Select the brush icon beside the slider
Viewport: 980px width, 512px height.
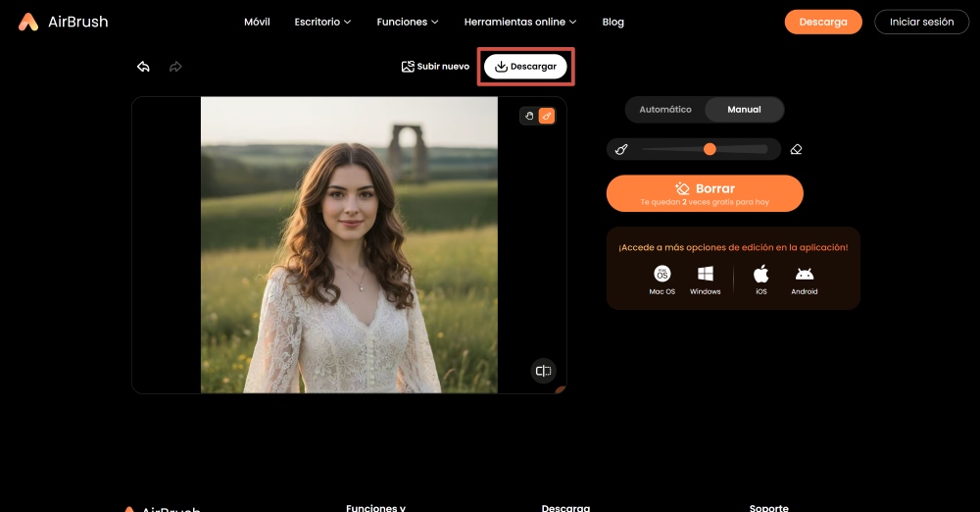click(621, 149)
